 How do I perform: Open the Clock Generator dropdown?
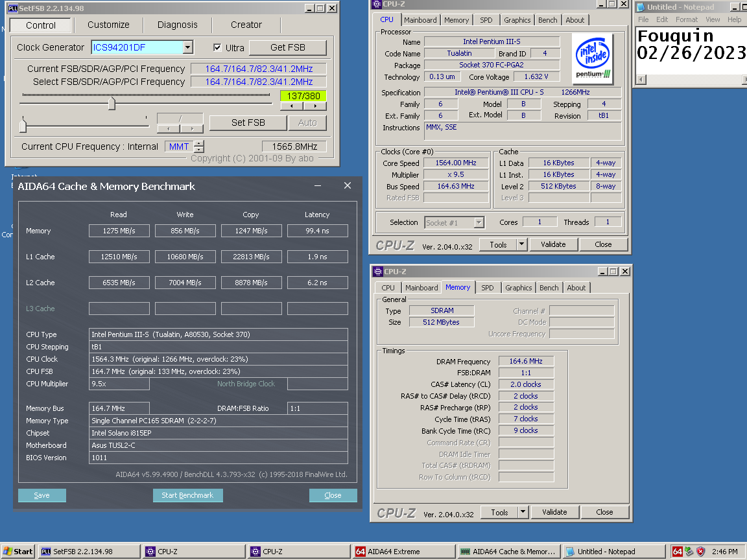pyautogui.click(x=187, y=47)
